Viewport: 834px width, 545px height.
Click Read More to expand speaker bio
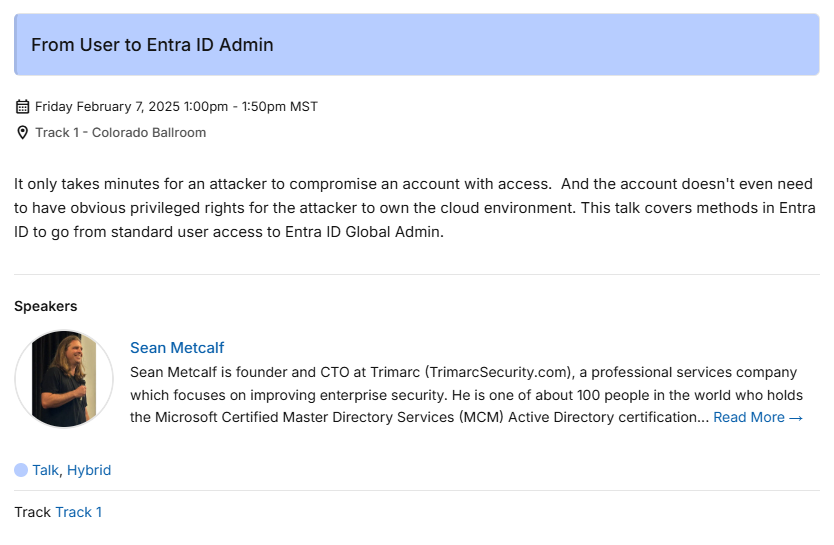[758, 417]
